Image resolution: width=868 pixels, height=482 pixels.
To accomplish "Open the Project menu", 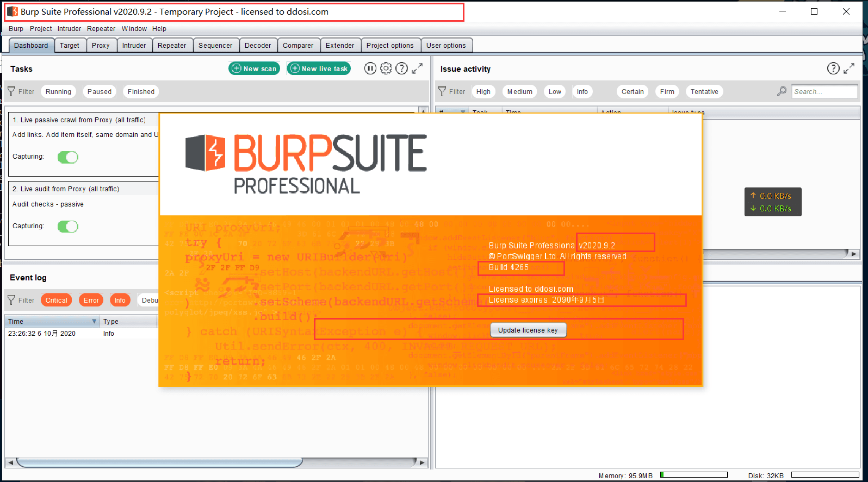I will [41, 29].
